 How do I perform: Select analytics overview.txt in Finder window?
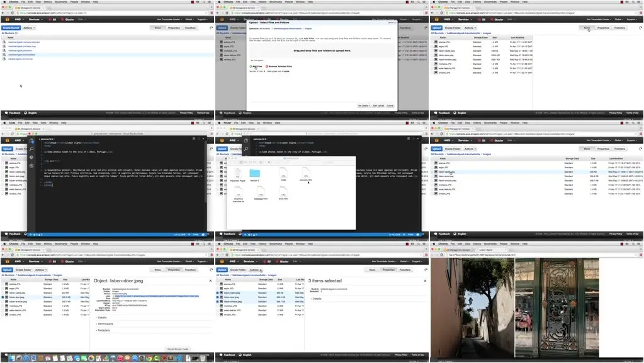tap(238, 195)
